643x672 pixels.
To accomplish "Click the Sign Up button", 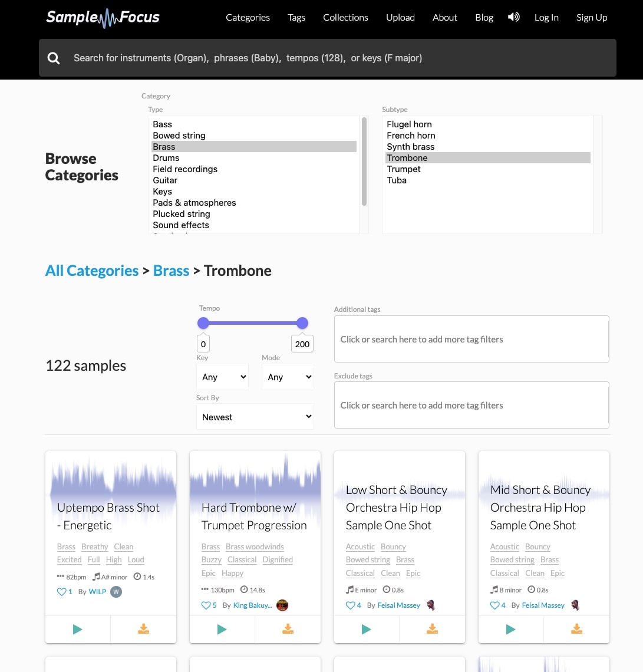I will (x=592, y=18).
